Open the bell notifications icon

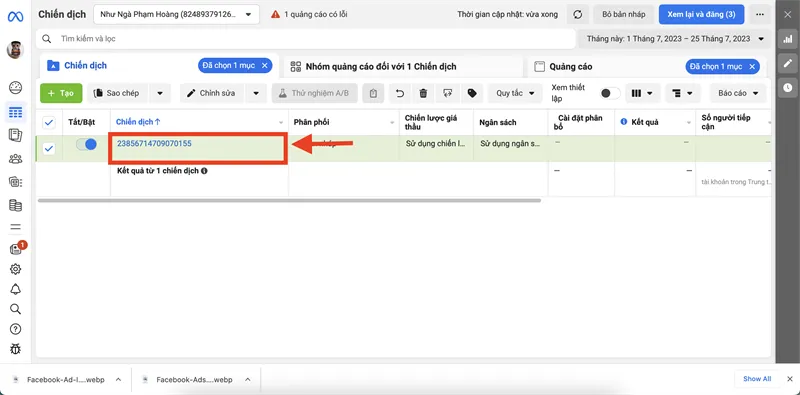(x=15, y=289)
